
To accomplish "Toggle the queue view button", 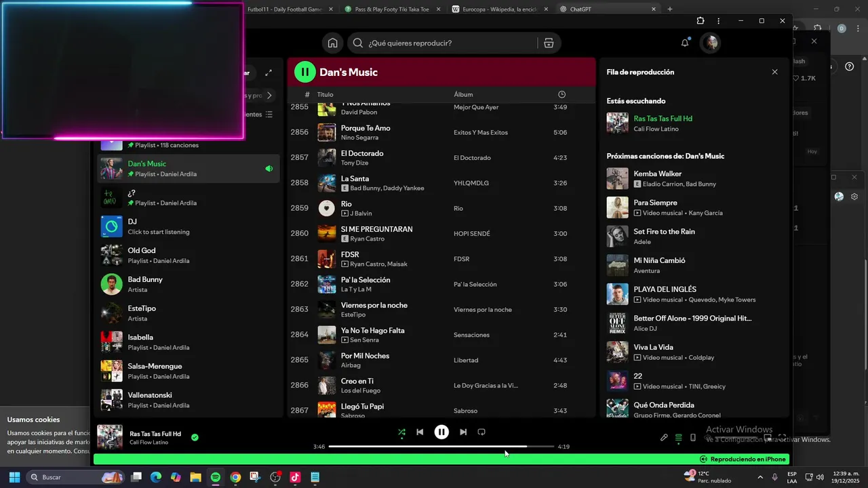I will click(x=678, y=438).
